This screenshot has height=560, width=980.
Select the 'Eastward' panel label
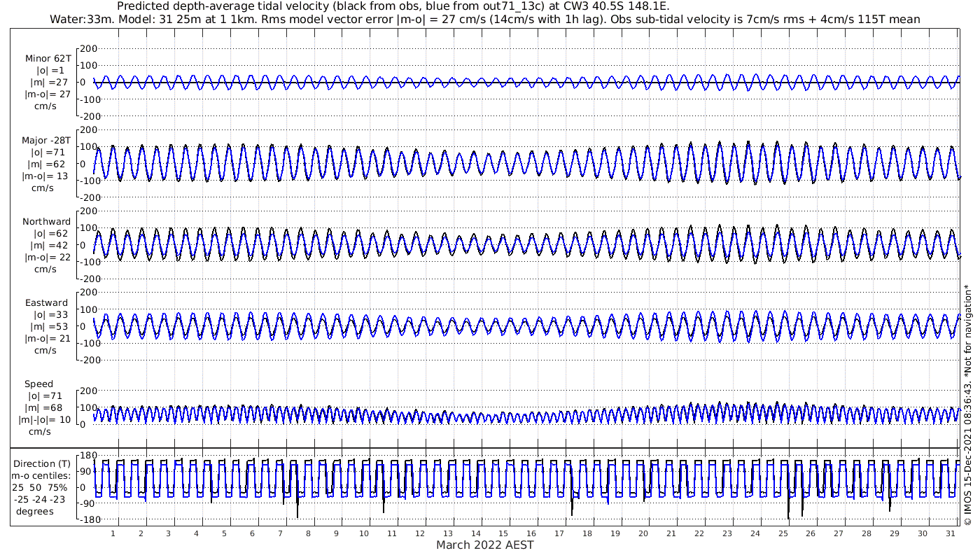[x=47, y=302]
